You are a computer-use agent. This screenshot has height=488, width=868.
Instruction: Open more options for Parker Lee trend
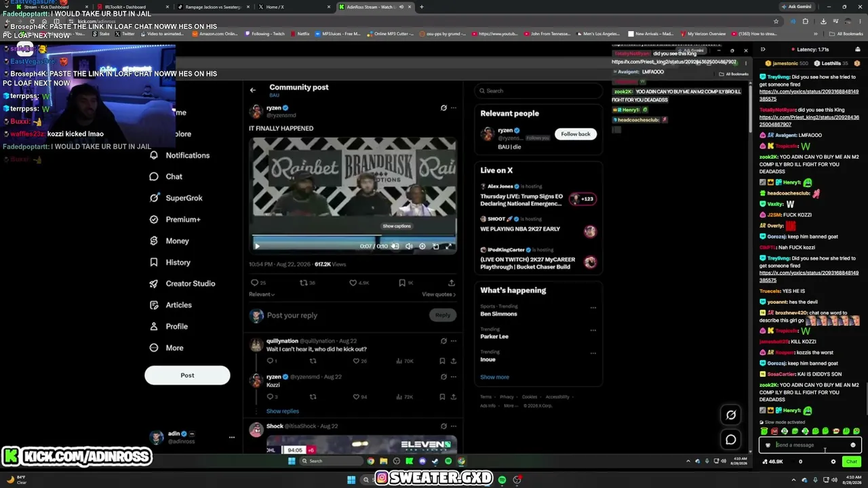coord(593,331)
